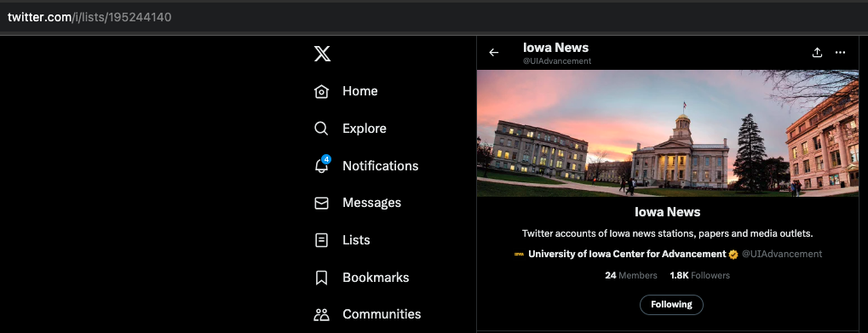Click the X logo icon
The image size is (868, 333).
click(322, 54)
